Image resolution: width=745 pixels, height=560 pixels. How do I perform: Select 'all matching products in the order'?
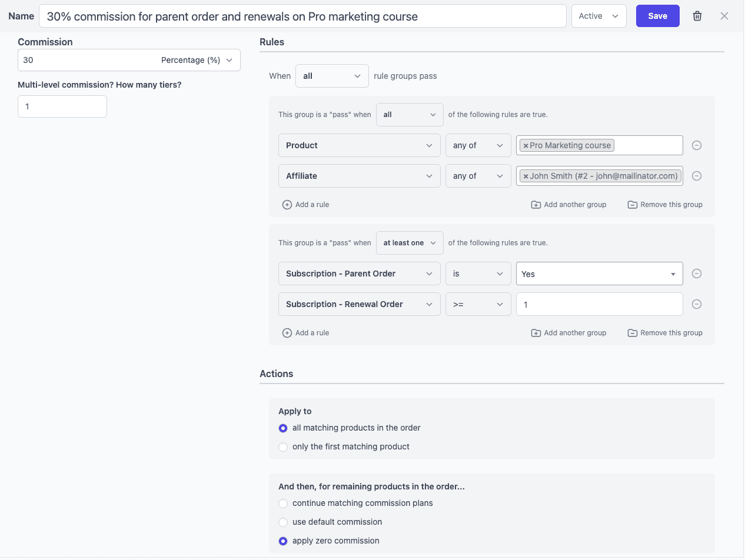283,428
